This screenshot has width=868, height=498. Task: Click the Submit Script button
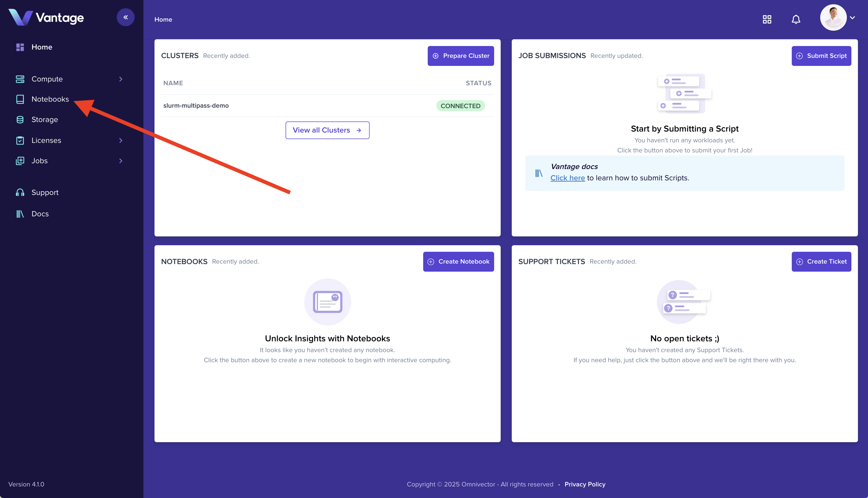tap(821, 56)
